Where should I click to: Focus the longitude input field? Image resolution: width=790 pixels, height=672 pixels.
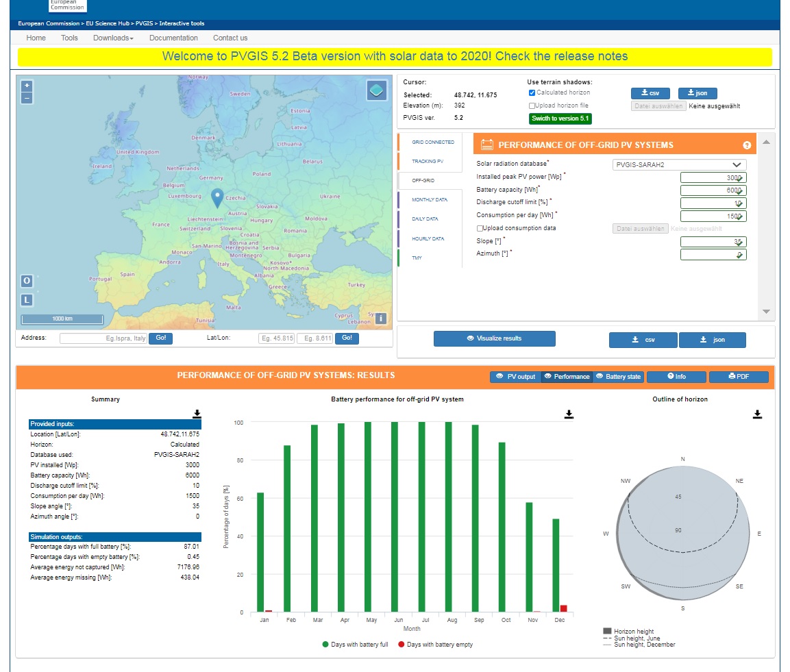[315, 338]
